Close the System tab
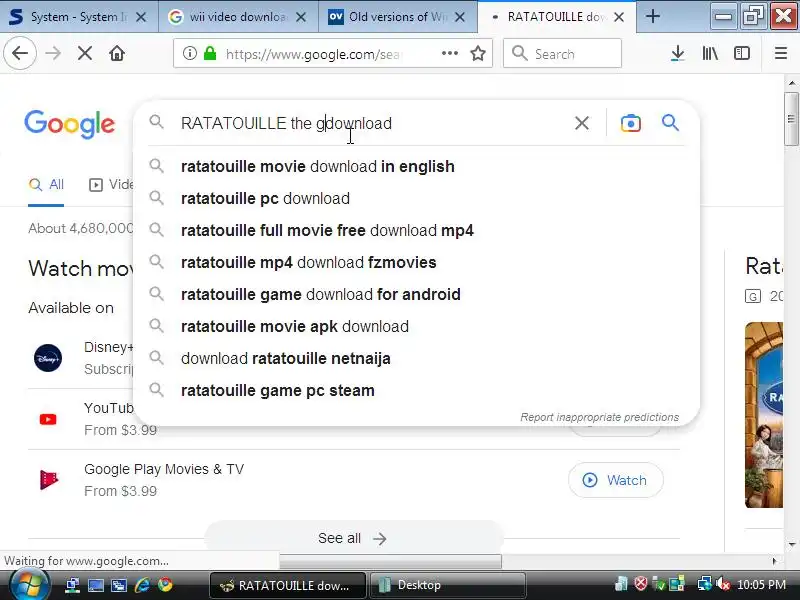 click(141, 17)
